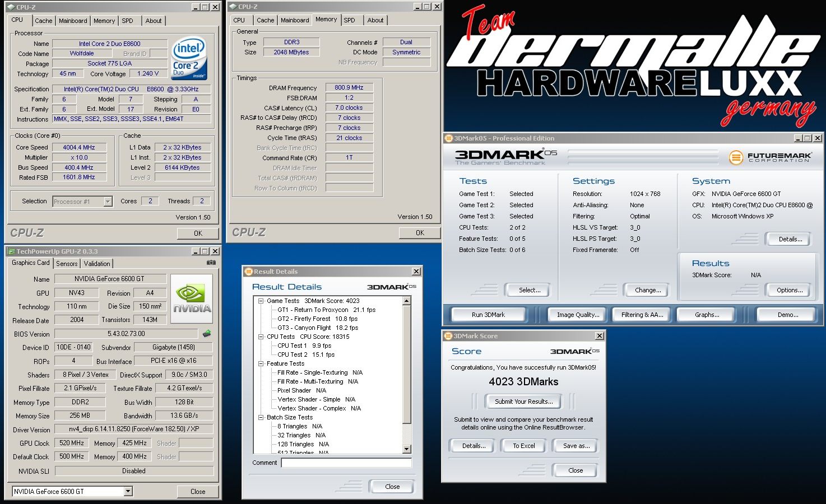This screenshot has height=504, width=826.
Task: Switch to the Sensors tab in GPU-Z
Action: (x=67, y=264)
